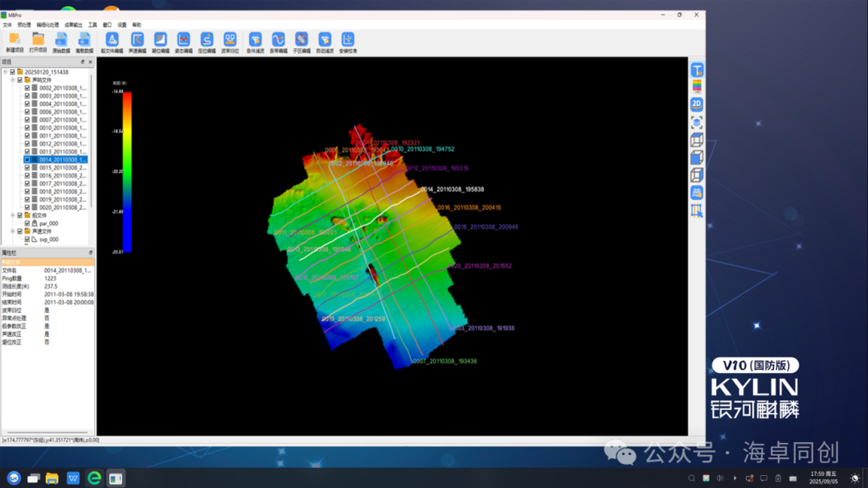
Task: Open the 成果输出 menu
Action: point(73,25)
